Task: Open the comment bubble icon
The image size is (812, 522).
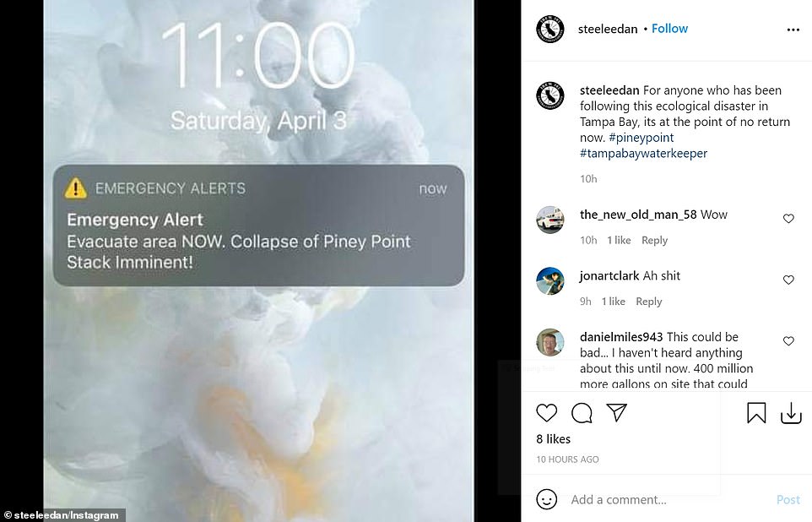Action: coord(582,413)
